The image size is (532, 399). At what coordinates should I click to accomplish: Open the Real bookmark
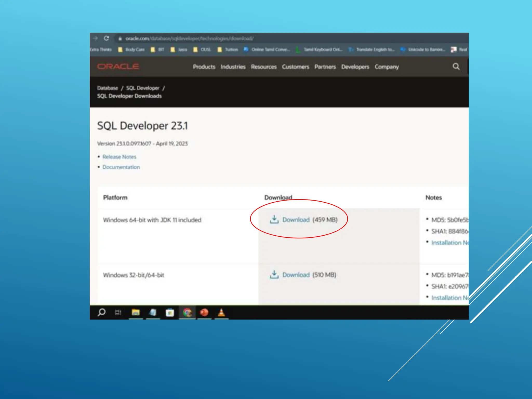click(459, 49)
